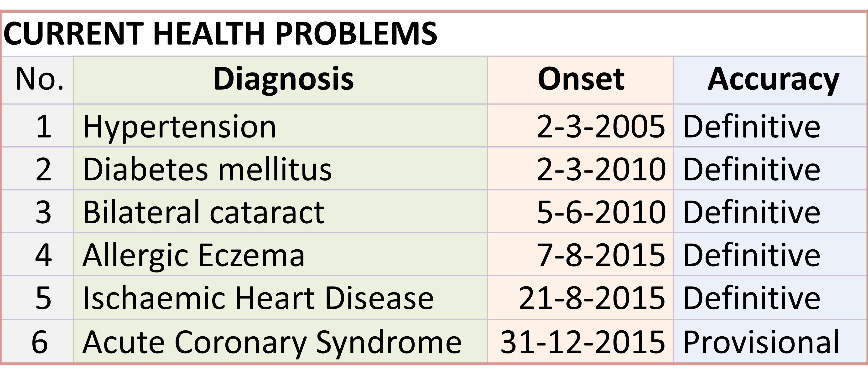
Task: Click the onset date 7-8-2015
Action: [x=601, y=255]
